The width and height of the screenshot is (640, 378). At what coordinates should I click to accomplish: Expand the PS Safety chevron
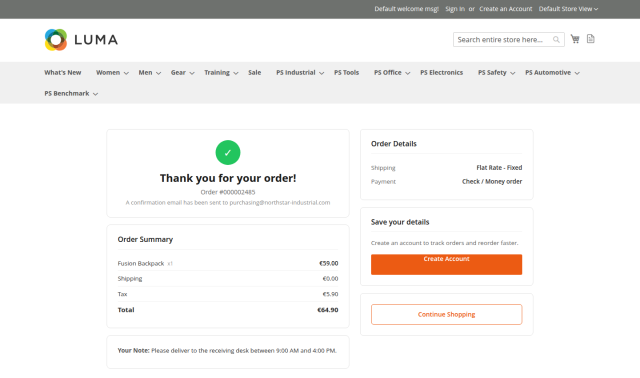[x=513, y=73]
